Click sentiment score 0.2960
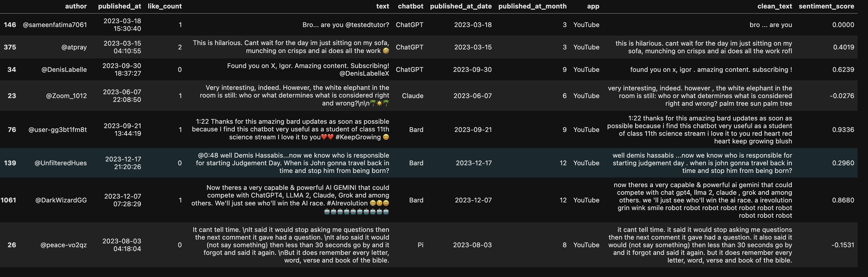868x277 pixels. [843, 163]
